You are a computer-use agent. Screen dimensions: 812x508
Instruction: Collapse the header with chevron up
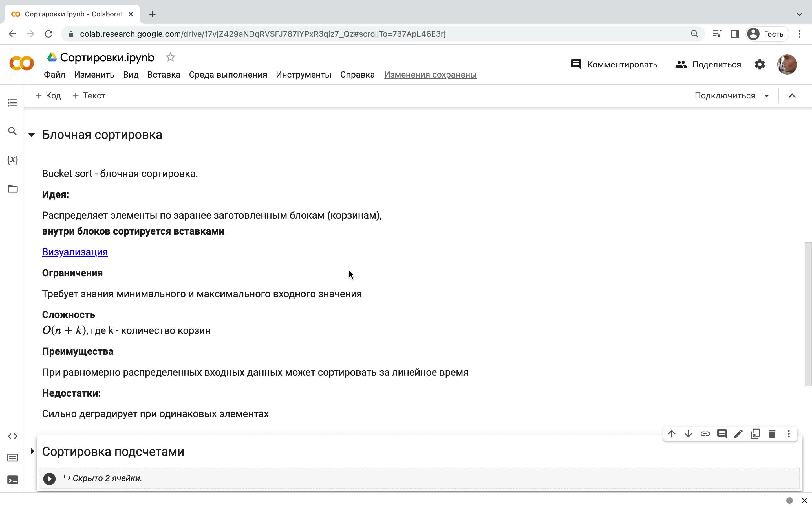click(792, 96)
